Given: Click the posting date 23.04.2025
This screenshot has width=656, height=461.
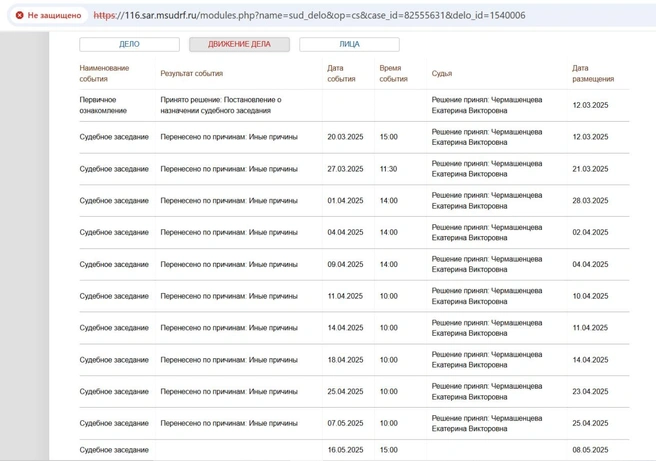Looking at the screenshot, I should [590, 392].
